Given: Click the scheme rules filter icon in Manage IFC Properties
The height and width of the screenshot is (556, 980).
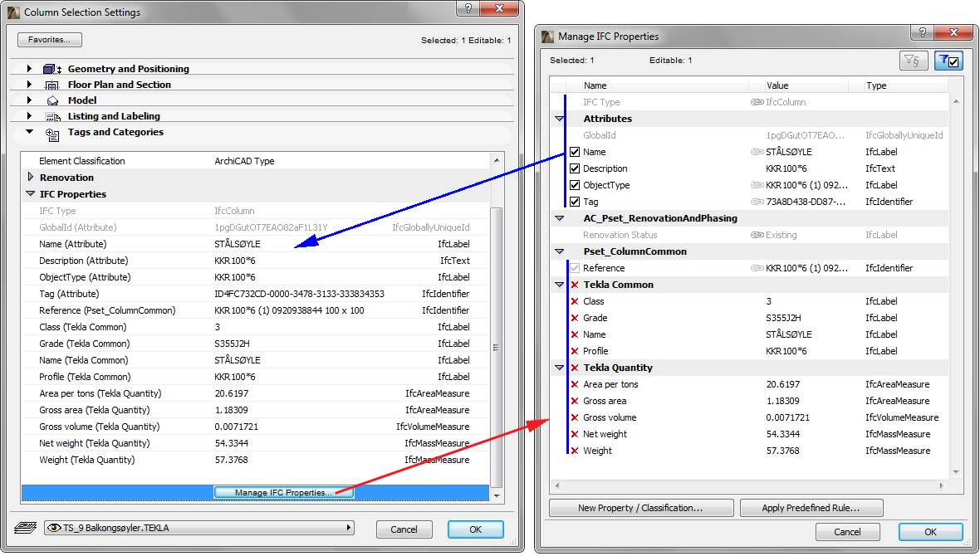Looking at the screenshot, I should (x=913, y=61).
